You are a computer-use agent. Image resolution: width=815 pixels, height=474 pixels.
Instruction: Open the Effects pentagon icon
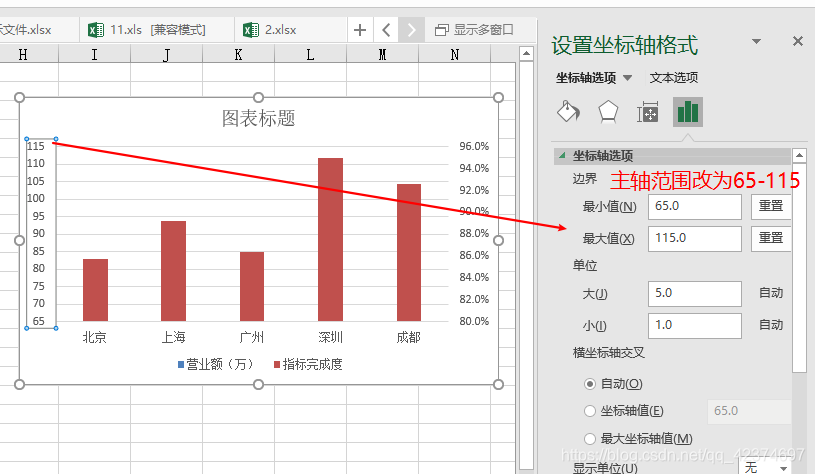[x=608, y=112]
